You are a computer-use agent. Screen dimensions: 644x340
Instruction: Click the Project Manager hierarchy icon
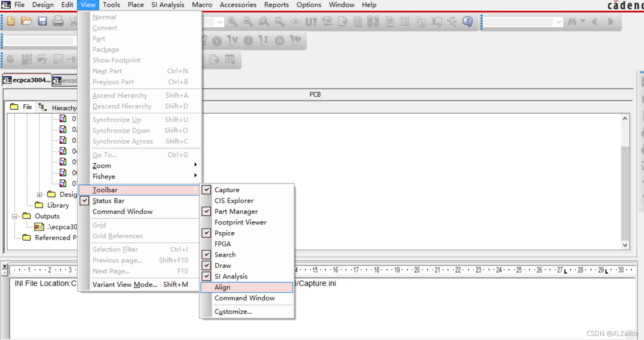click(452, 22)
